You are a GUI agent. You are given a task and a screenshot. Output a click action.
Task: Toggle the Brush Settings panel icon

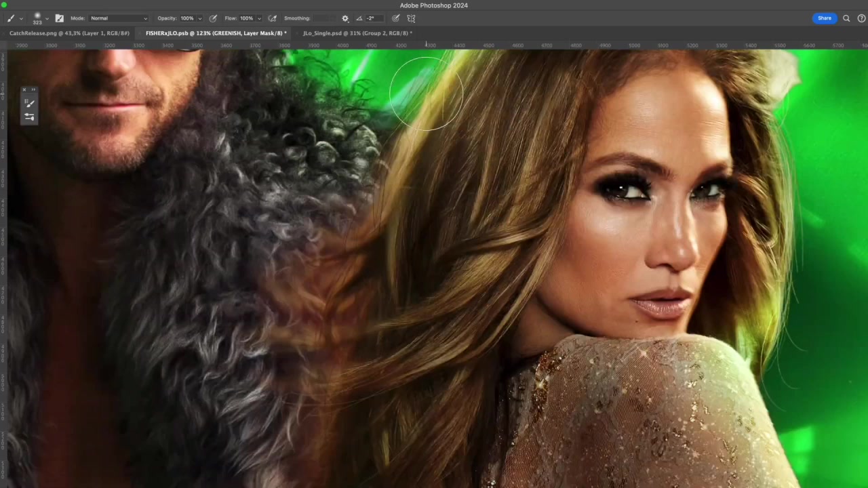coord(60,18)
